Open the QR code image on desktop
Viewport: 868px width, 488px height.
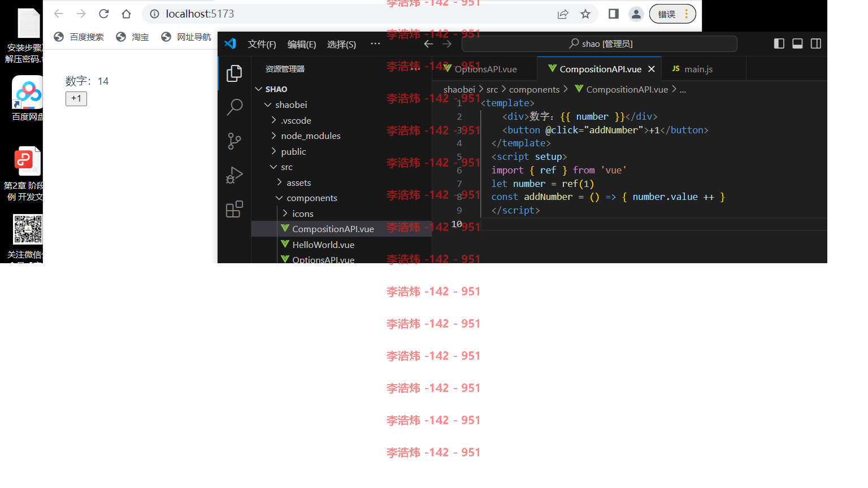pos(26,237)
